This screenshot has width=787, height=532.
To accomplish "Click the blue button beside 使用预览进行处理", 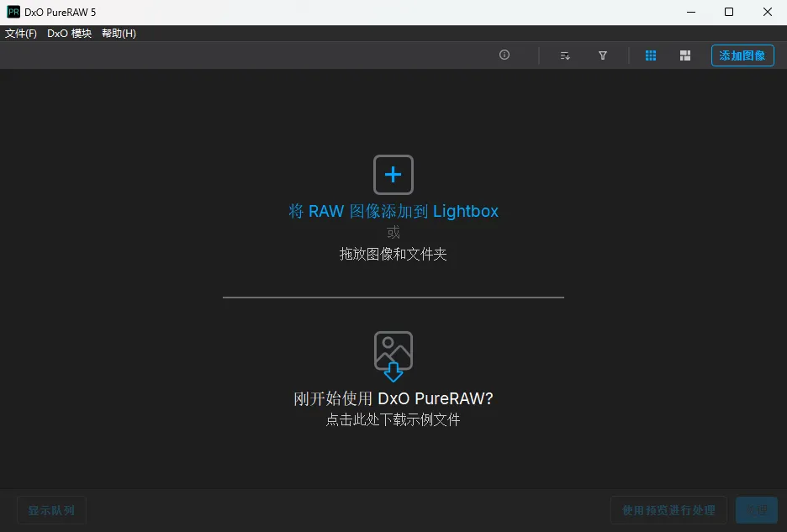I will pyautogui.click(x=757, y=510).
